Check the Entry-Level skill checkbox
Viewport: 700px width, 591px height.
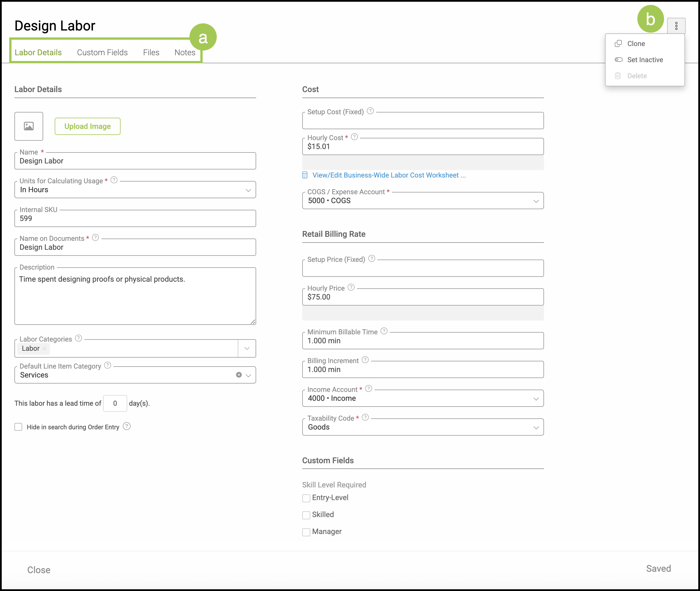pyautogui.click(x=306, y=498)
